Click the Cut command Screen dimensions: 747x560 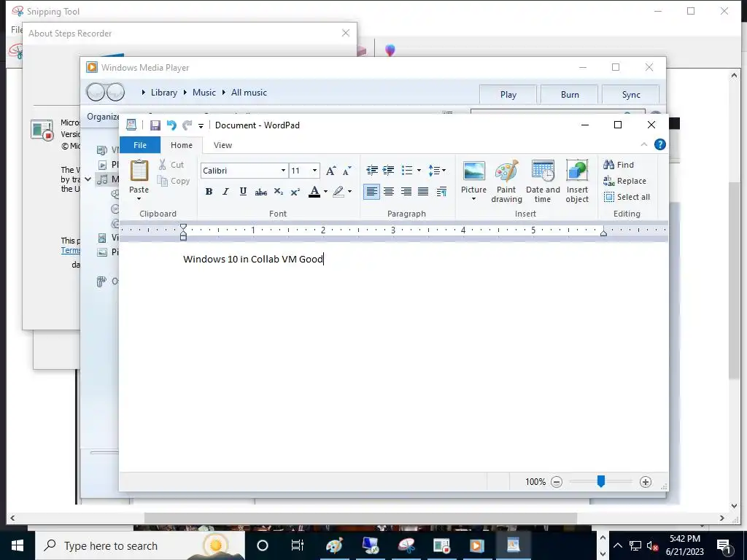[x=171, y=165]
